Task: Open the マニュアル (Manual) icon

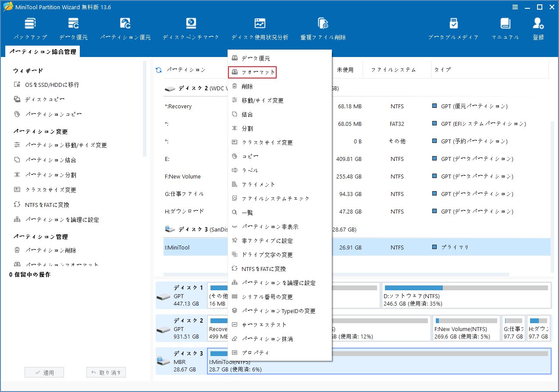Action: pos(505,28)
